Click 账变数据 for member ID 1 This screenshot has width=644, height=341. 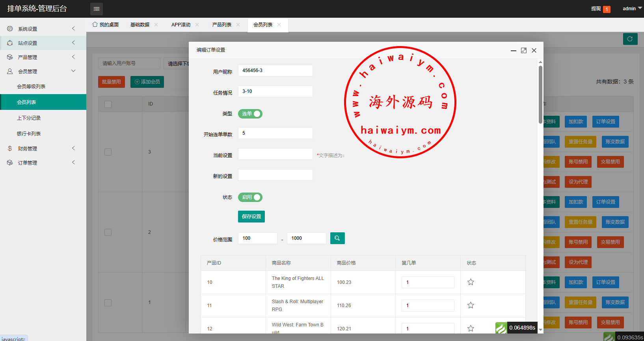tap(615, 302)
